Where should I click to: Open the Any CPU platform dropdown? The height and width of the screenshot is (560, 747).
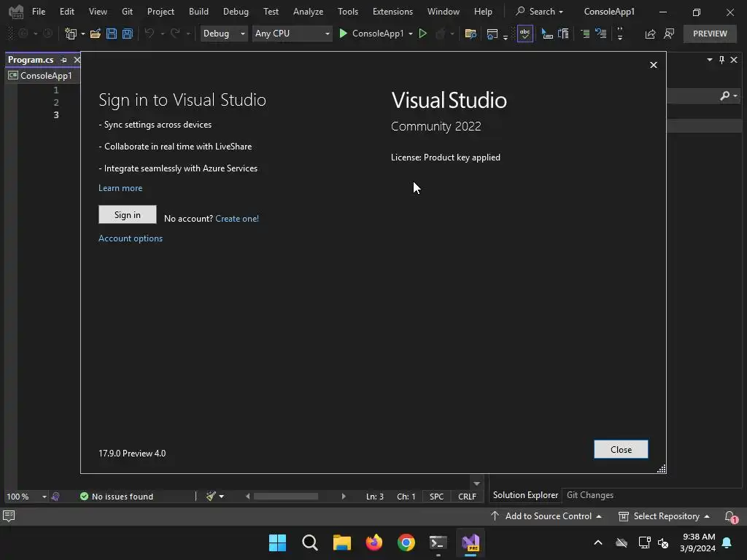[292, 34]
